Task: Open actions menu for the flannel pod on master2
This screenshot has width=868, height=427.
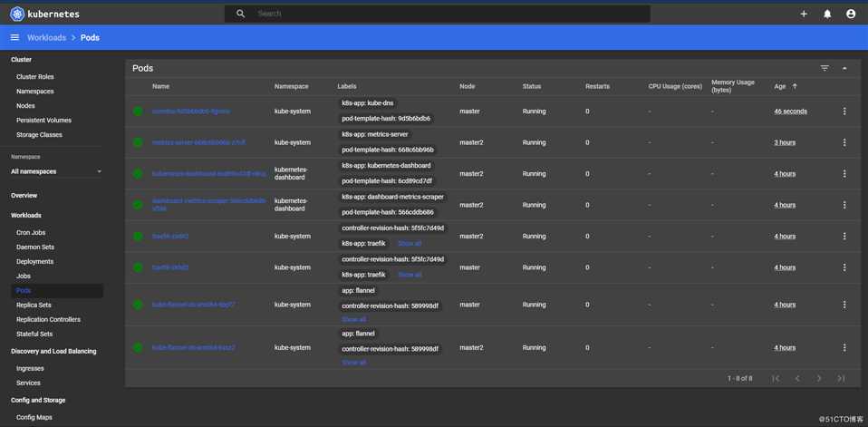Action: (x=844, y=348)
